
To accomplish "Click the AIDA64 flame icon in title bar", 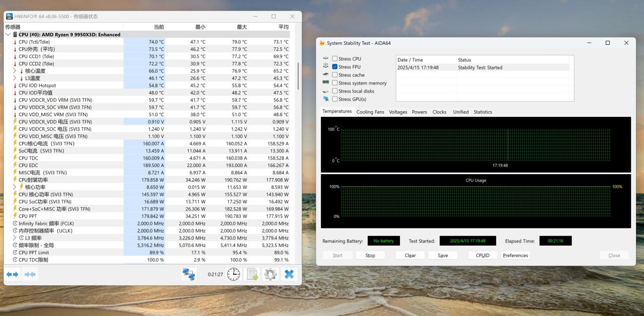I will coord(322,43).
